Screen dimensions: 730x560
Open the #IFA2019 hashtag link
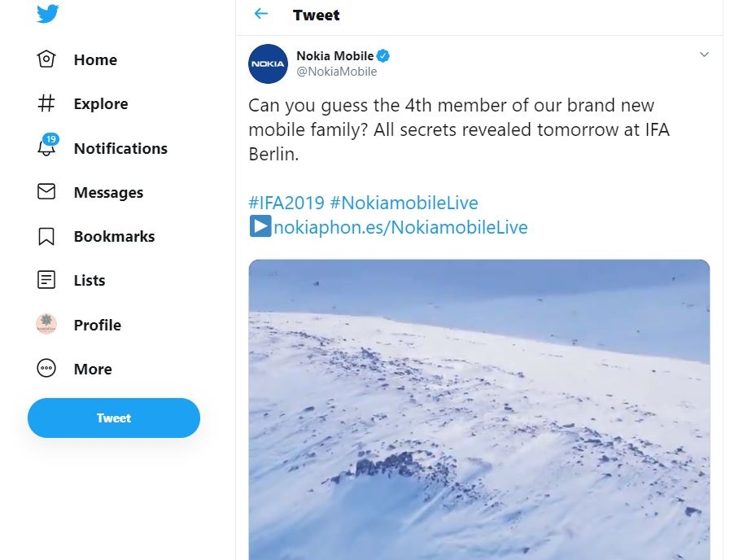pyautogui.click(x=286, y=203)
